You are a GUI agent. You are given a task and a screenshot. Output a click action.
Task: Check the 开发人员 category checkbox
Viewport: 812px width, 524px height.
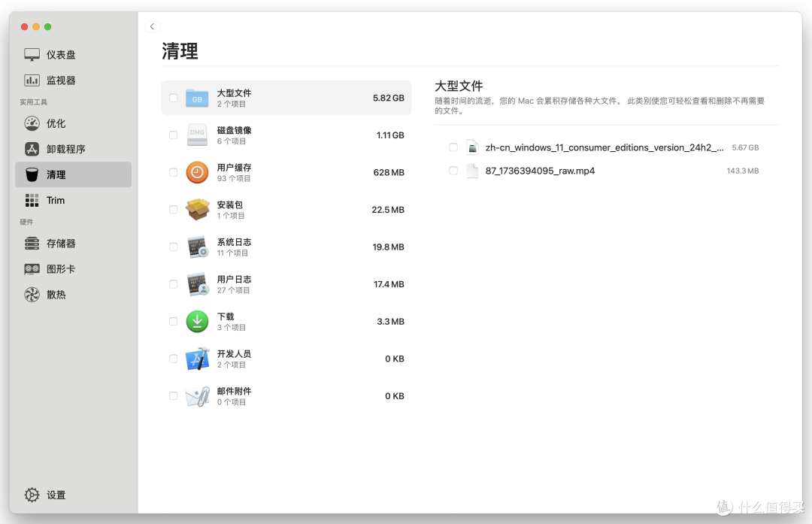[x=174, y=359]
